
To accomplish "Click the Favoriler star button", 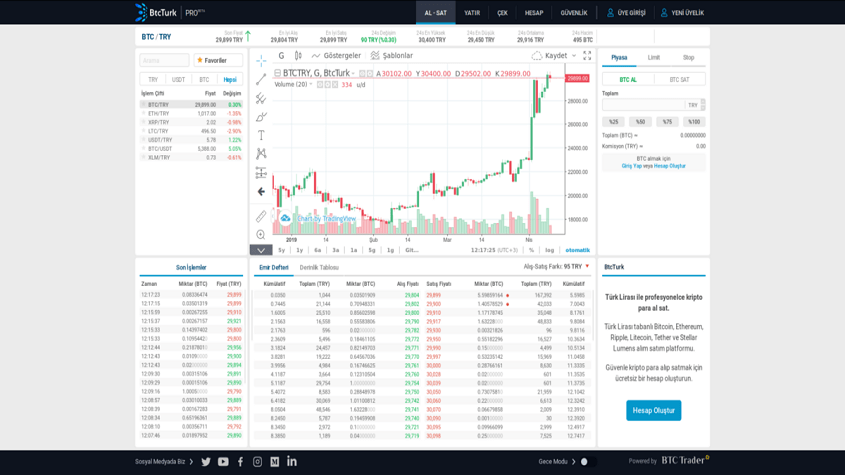I will [x=218, y=60].
